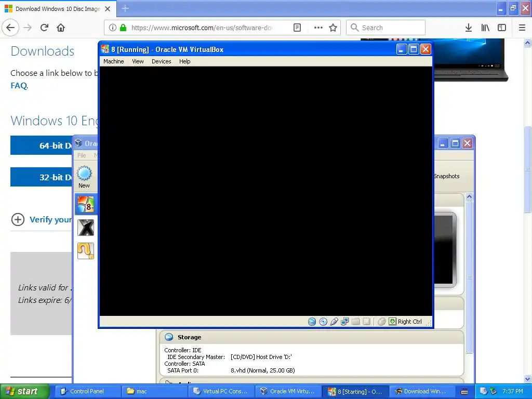Reload the Firefox page
The image size is (532, 399).
tap(45, 28)
